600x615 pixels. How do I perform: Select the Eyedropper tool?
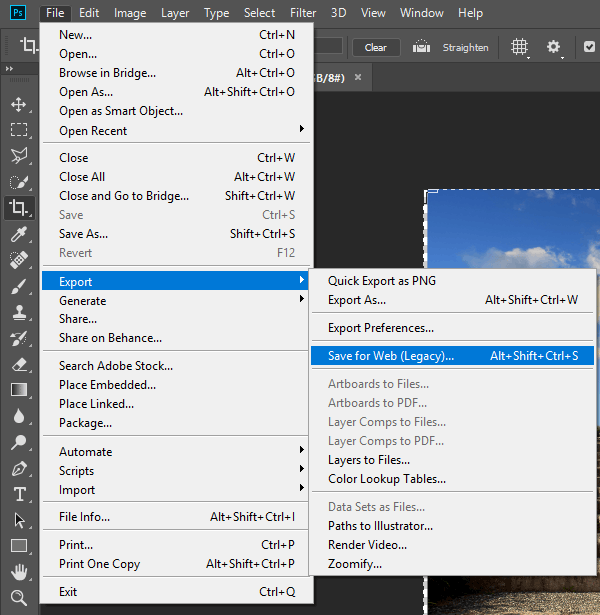click(18, 234)
